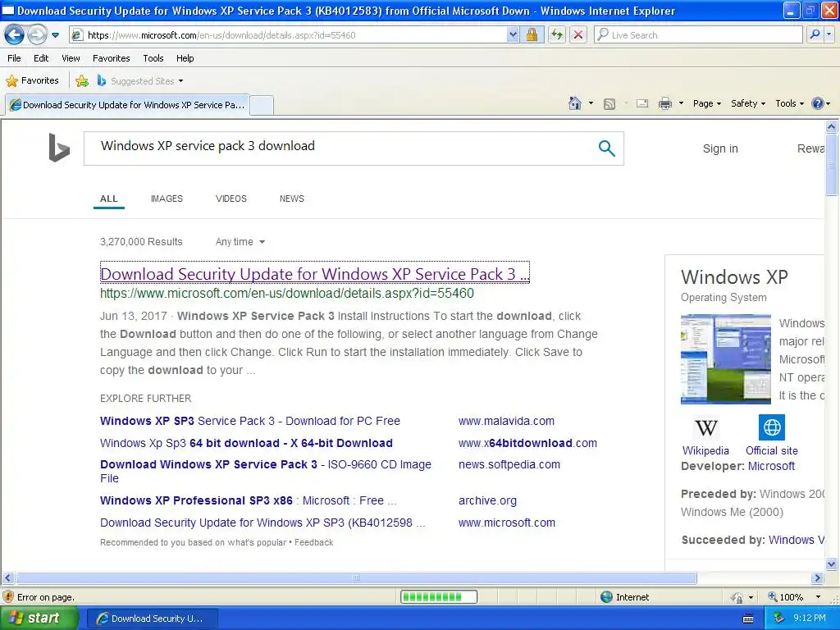Open the Windows XP SP3 malavida link
840x630 pixels.
point(249,421)
